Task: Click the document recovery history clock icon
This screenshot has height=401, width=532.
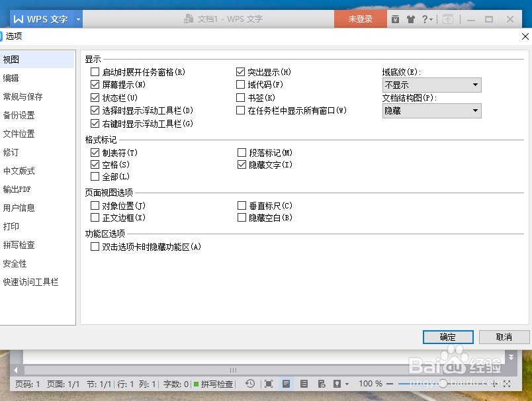Action: 250,384
